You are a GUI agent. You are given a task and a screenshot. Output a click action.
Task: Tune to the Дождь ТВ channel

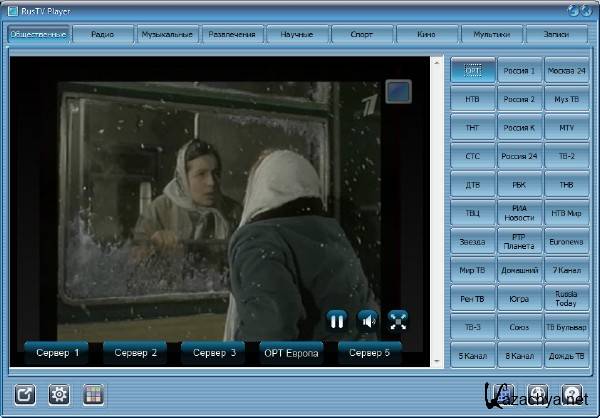coord(566,355)
